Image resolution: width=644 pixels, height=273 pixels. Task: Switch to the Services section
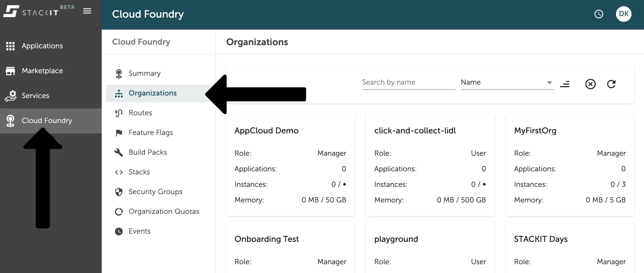coord(35,95)
